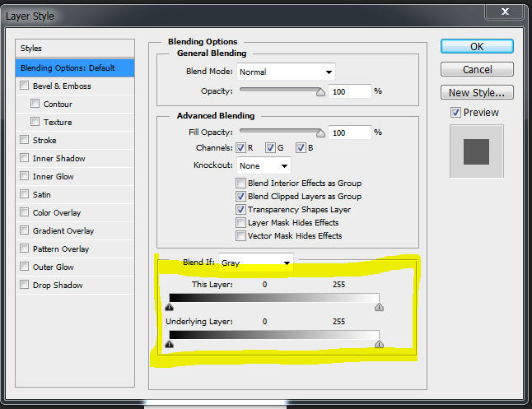Click the Fill Opacity value field
Viewport: 532px width, 409px height.
[x=350, y=132]
